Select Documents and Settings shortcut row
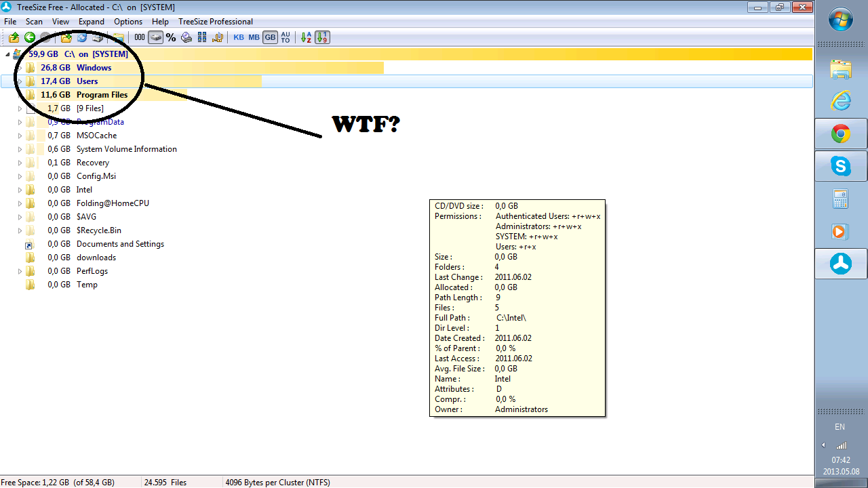Viewport: 868px width, 488px height. 407,244
